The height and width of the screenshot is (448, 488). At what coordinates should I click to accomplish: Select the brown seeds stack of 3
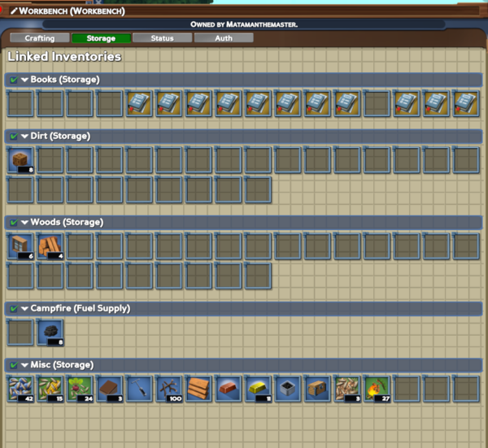[347, 389]
